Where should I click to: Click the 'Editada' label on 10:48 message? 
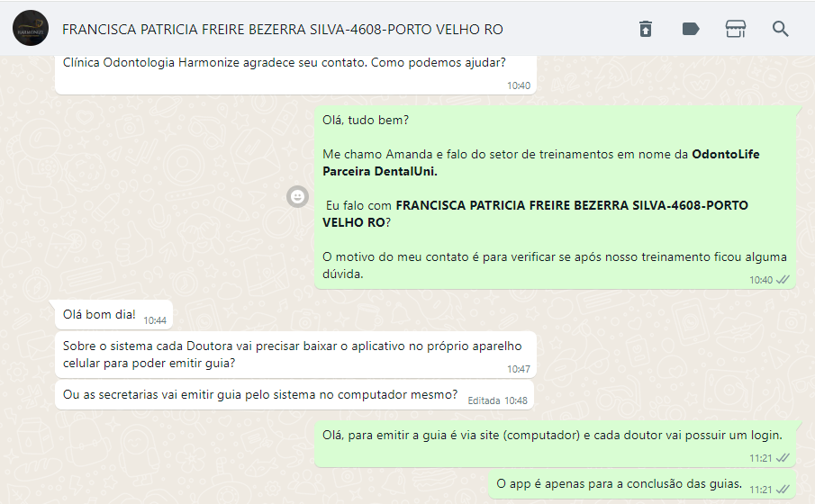pos(484,400)
